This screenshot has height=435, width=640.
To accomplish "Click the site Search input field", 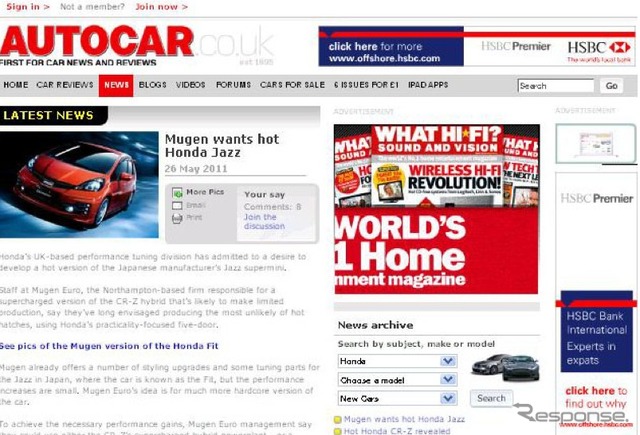I will (x=556, y=86).
